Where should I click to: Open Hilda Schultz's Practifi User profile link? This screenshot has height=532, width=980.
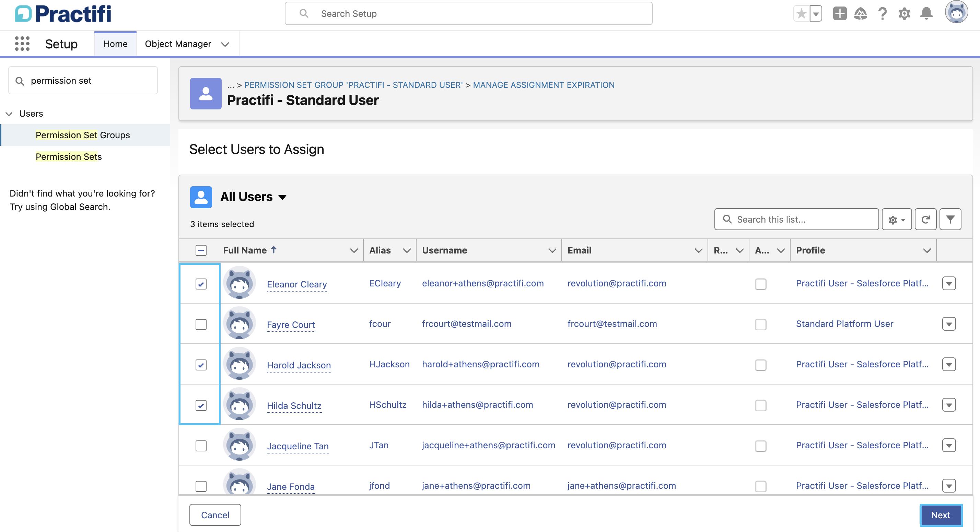tap(862, 405)
